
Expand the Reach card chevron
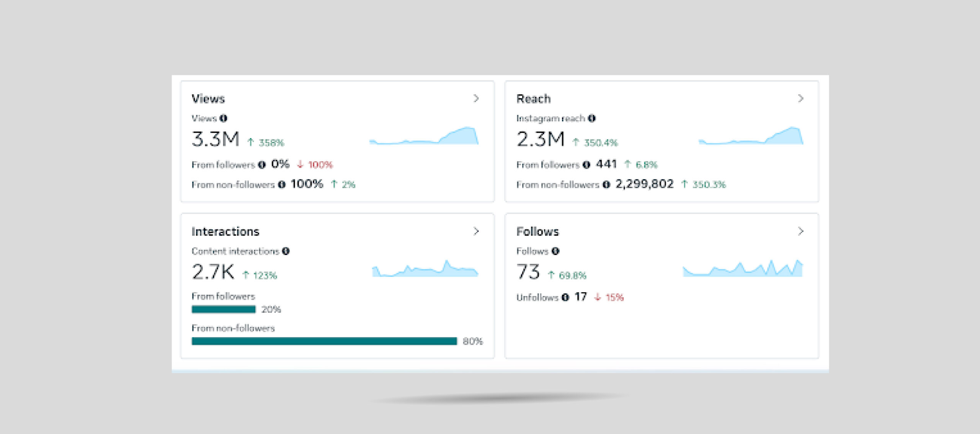click(x=800, y=98)
